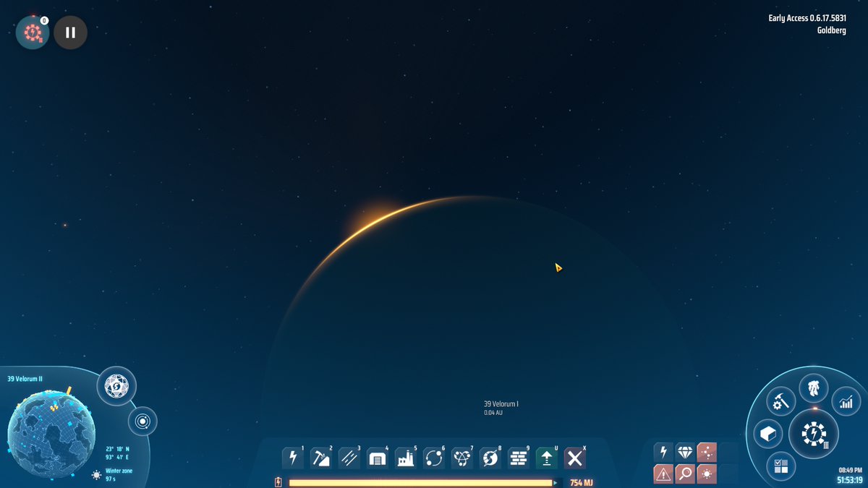Open the Storage build category
The image size is (868, 488).
click(377, 458)
